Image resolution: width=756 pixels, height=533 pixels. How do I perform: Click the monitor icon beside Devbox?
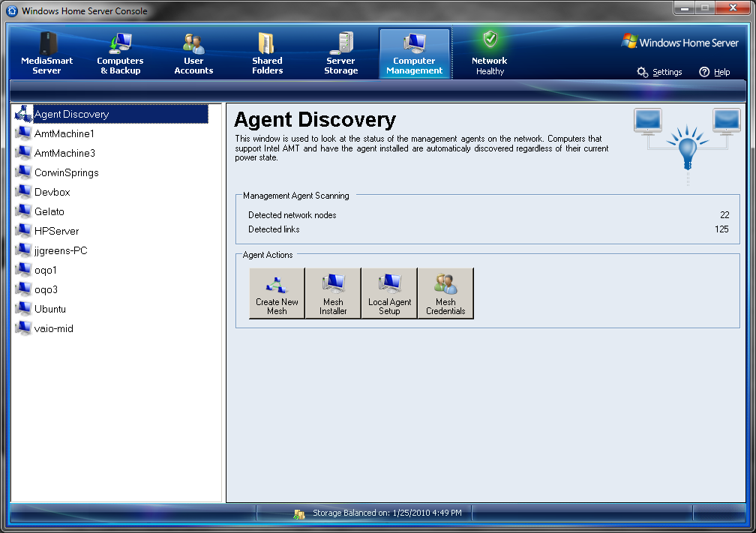click(x=23, y=192)
